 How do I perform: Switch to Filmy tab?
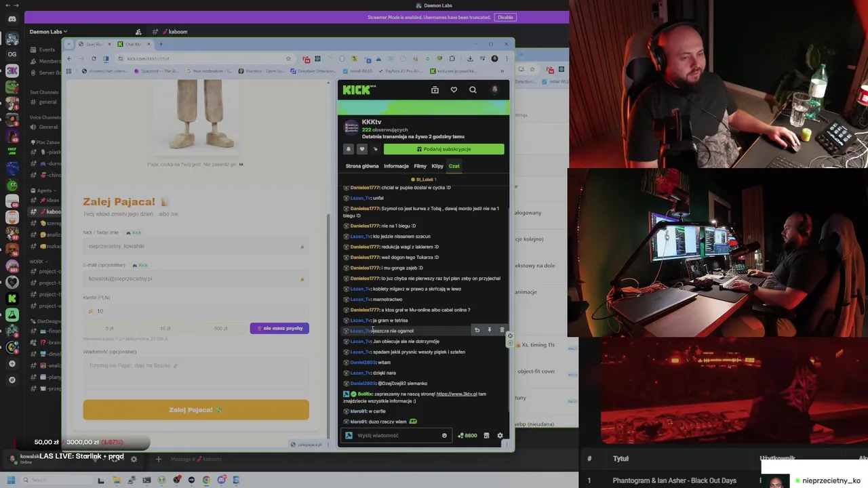click(x=420, y=166)
